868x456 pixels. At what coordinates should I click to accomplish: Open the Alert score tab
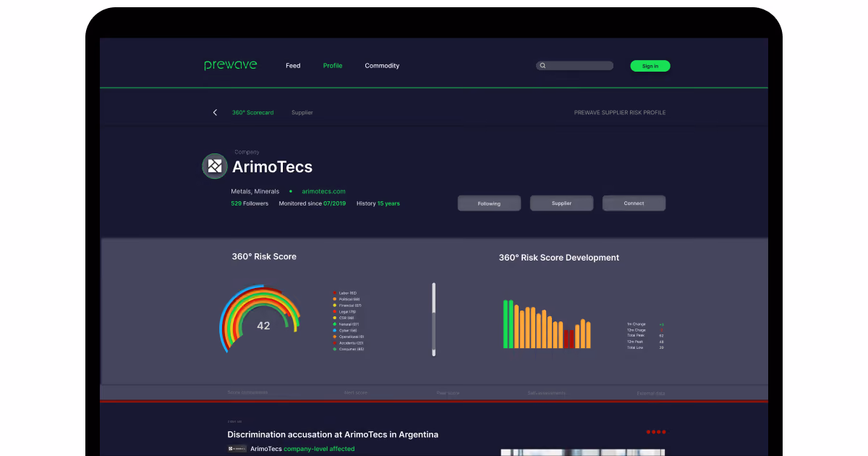tap(356, 392)
